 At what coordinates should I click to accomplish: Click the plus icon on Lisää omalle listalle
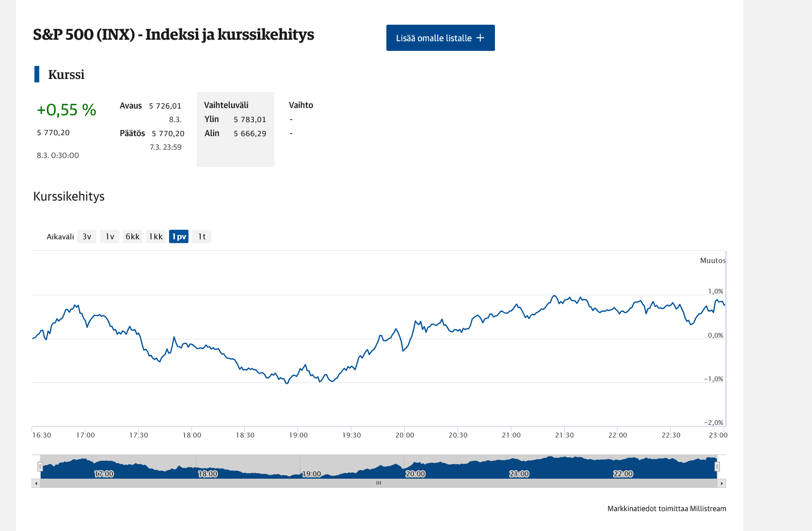tap(480, 38)
